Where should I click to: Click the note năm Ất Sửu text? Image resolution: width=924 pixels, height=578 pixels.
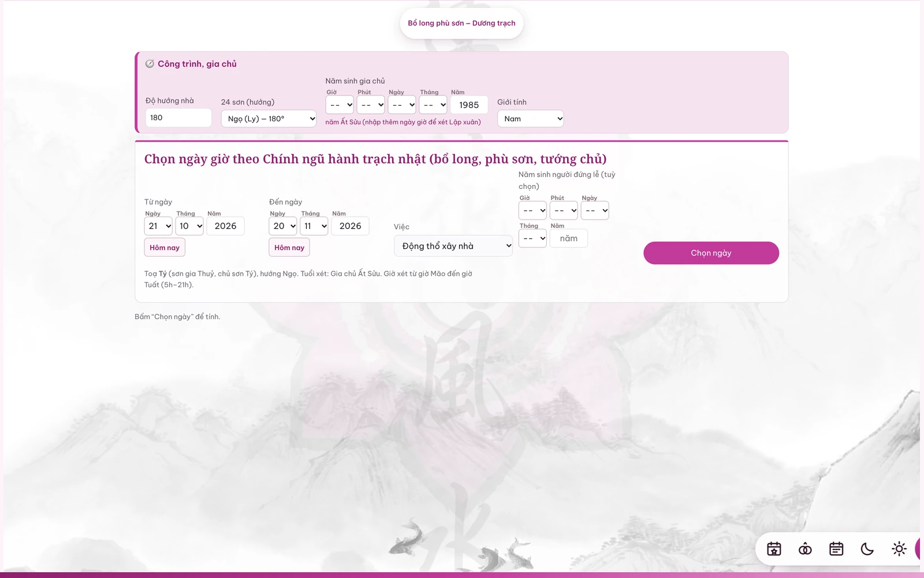[x=403, y=122]
